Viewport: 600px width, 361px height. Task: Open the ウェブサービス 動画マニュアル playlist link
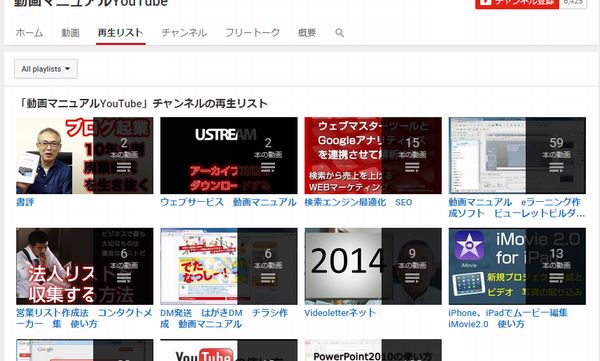click(x=228, y=202)
